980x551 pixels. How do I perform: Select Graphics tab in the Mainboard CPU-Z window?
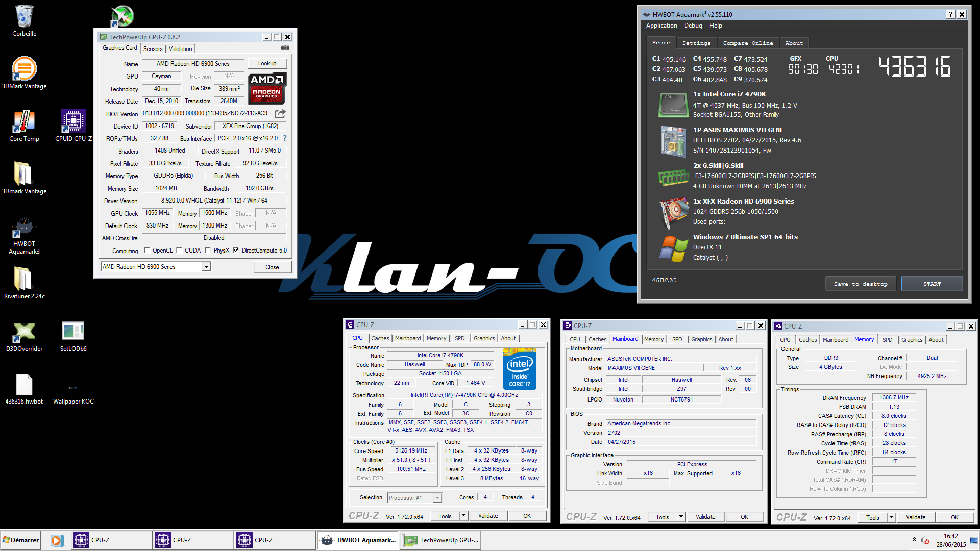point(701,339)
